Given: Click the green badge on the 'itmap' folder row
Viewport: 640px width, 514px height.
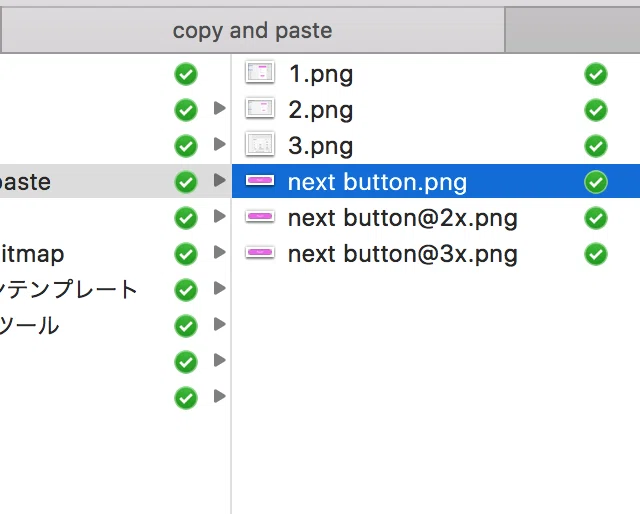Looking at the screenshot, I should click(x=186, y=254).
